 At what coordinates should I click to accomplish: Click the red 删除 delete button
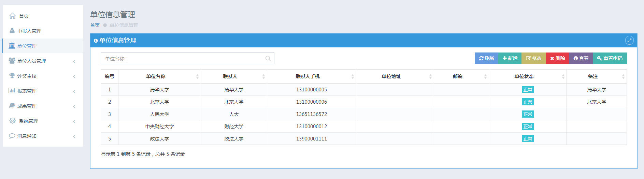pos(558,58)
